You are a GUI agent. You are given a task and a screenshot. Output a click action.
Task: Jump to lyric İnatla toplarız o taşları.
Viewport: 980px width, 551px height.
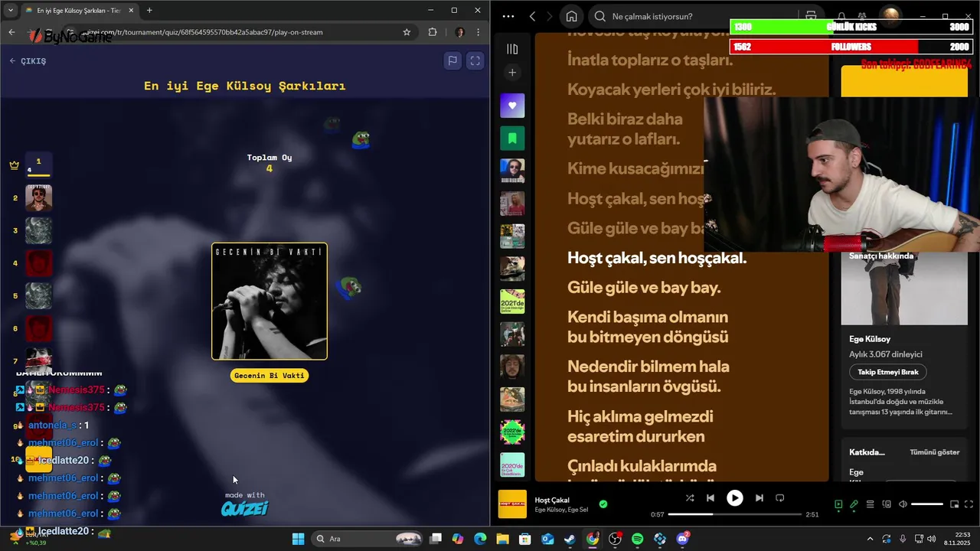[x=650, y=60]
